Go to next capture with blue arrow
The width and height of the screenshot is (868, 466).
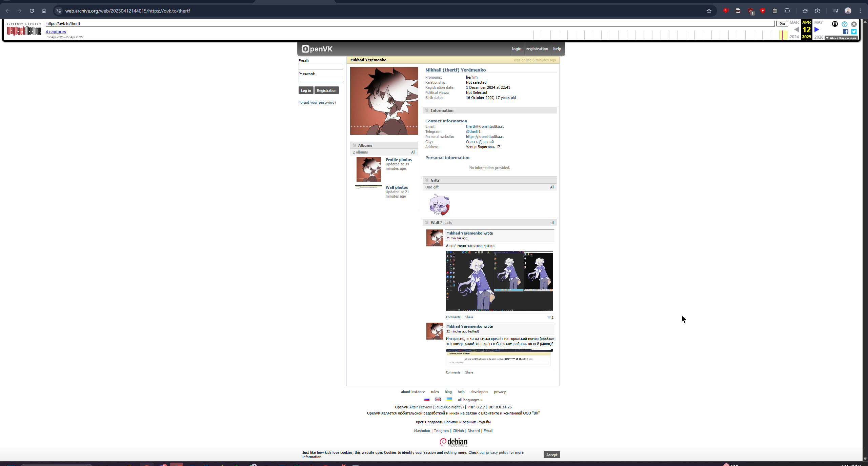click(817, 29)
